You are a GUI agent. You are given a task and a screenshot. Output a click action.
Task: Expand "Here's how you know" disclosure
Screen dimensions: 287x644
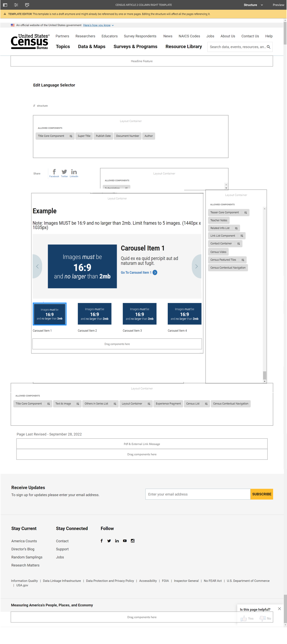click(x=98, y=25)
